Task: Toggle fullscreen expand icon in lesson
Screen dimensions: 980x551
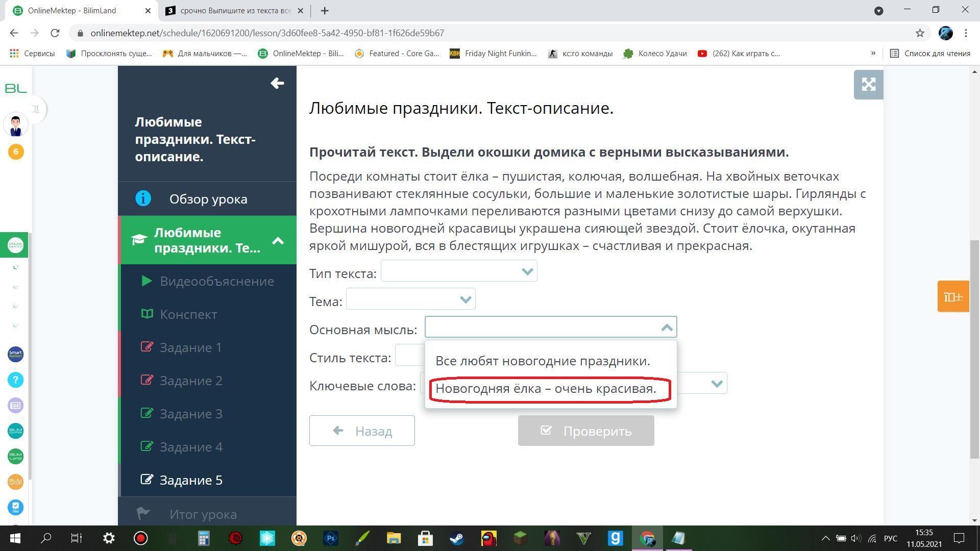Action: click(868, 85)
